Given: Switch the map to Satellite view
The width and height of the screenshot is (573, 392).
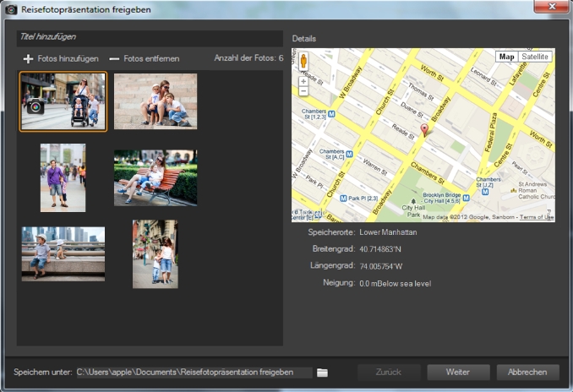Looking at the screenshot, I should 534,57.
